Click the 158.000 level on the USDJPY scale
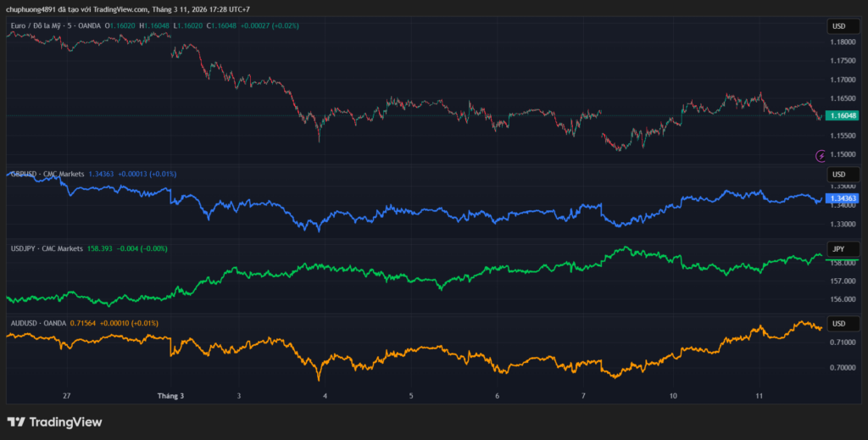The height and width of the screenshot is (440, 868). click(842, 263)
